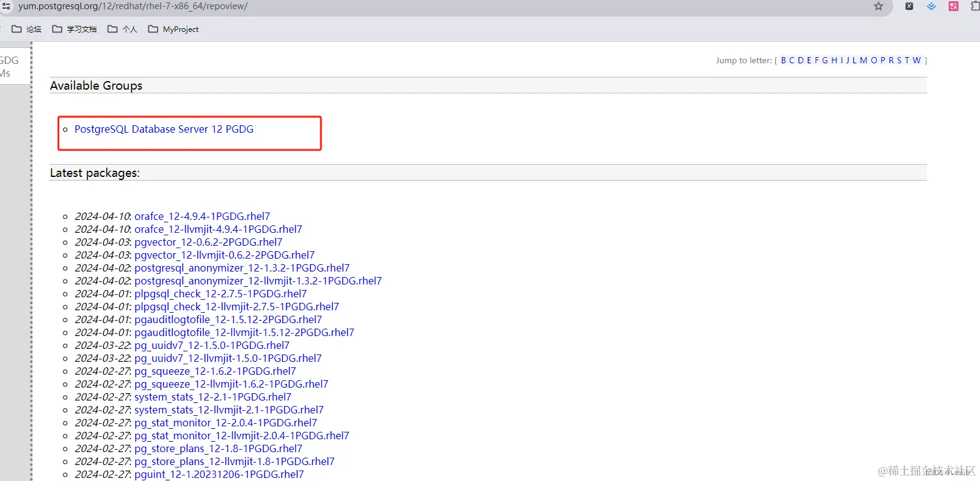Image resolution: width=980 pixels, height=481 pixels.
Task: Jump to letter S
Action: 899,60
